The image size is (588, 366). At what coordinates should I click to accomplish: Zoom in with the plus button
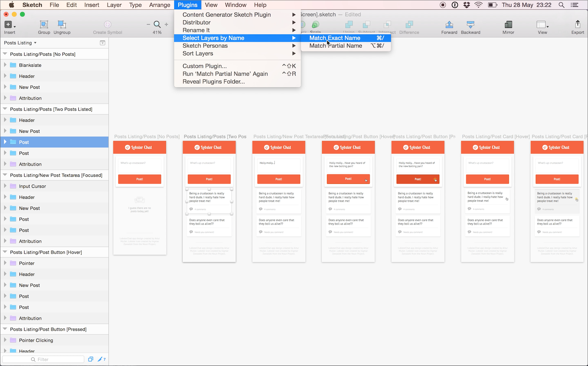(x=167, y=24)
